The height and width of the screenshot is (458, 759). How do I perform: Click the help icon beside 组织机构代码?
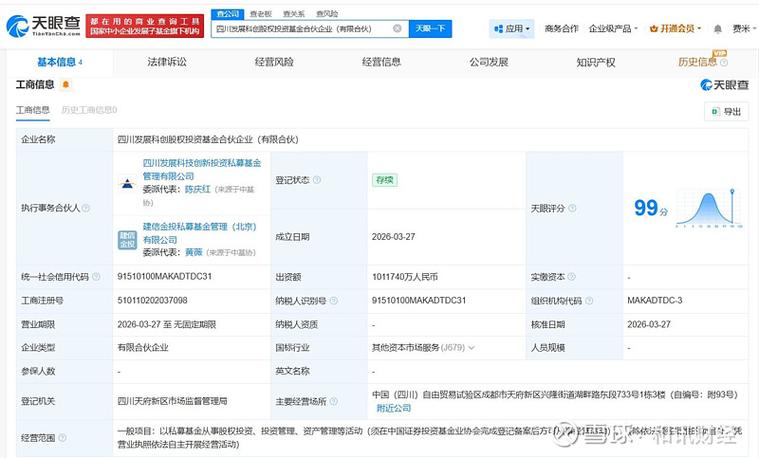pos(589,301)
